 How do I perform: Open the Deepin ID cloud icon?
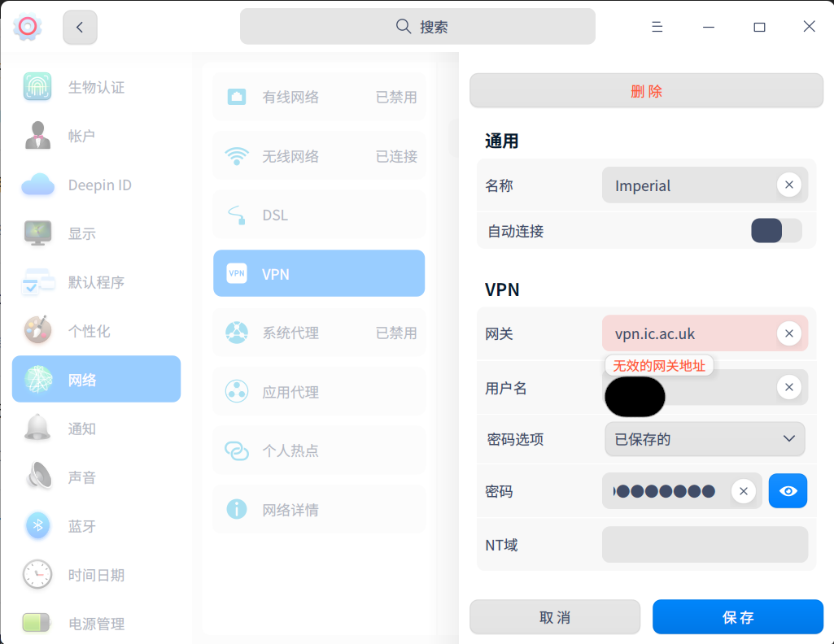37,185
